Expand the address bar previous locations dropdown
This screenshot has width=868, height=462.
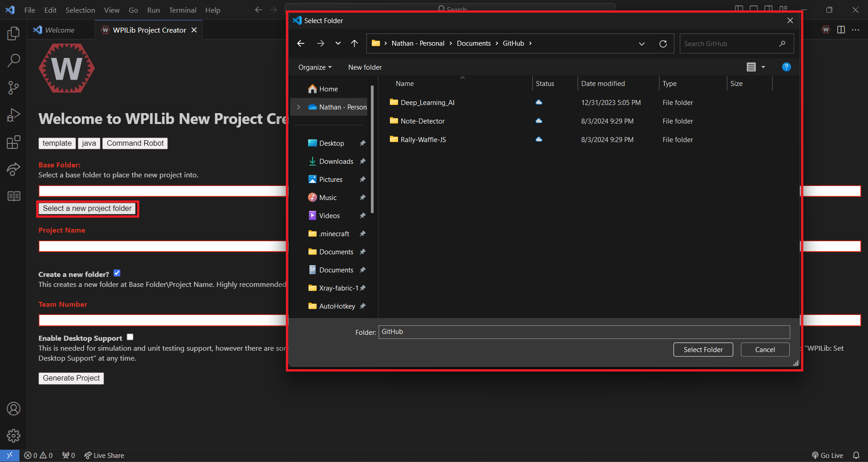point(642,43)
